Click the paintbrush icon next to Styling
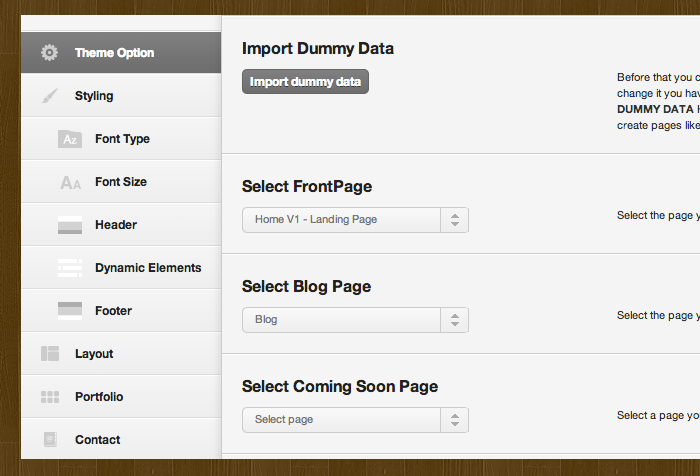The image size is (700, 476). point(49,96)
